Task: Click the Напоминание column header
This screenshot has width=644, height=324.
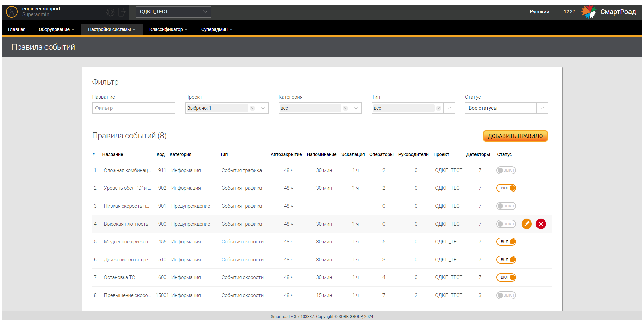Action: (x=321, y=154)
